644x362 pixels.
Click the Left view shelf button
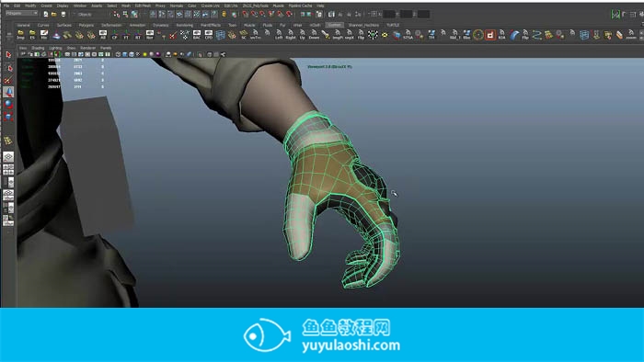pyautogui.click(x=279, y=35)
